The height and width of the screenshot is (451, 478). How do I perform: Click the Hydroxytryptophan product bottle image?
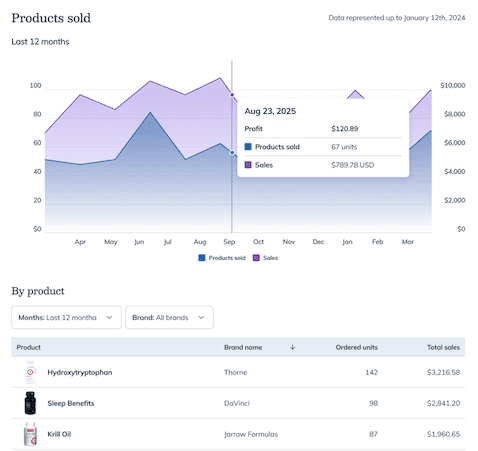click(x=30, y=372)
